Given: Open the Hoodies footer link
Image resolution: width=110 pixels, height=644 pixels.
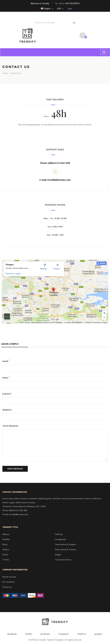Looking at the screenshot, I should [x=6, y=539].
